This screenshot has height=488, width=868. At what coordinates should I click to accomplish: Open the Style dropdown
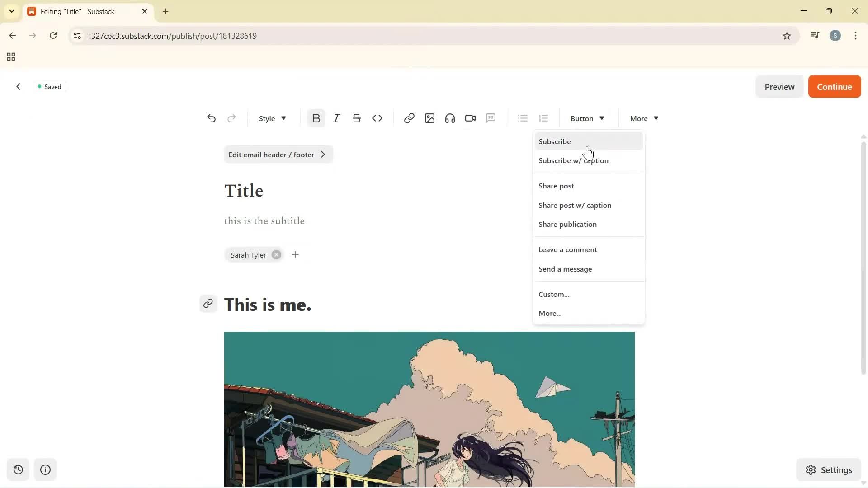271,118
